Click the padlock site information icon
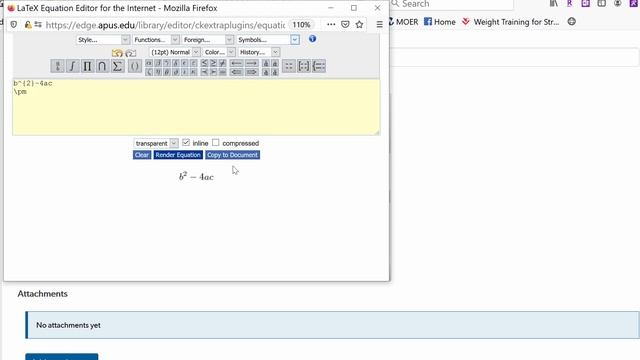640x360 pixels. point(28,24)
